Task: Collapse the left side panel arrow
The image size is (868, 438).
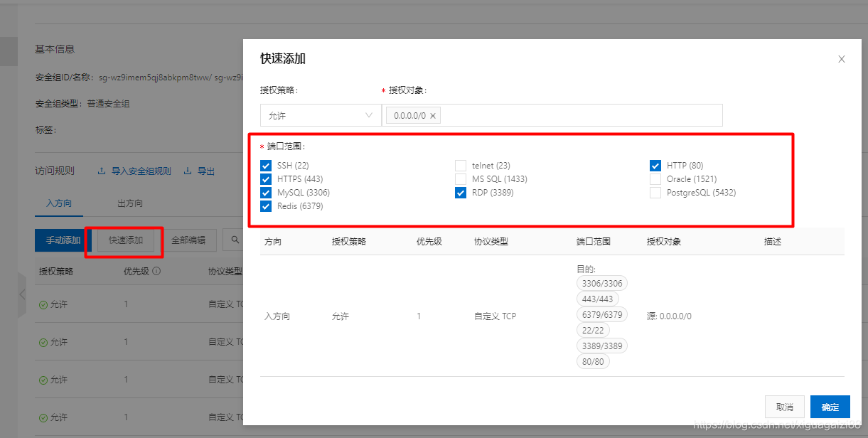Action: [x=21, y=294]
